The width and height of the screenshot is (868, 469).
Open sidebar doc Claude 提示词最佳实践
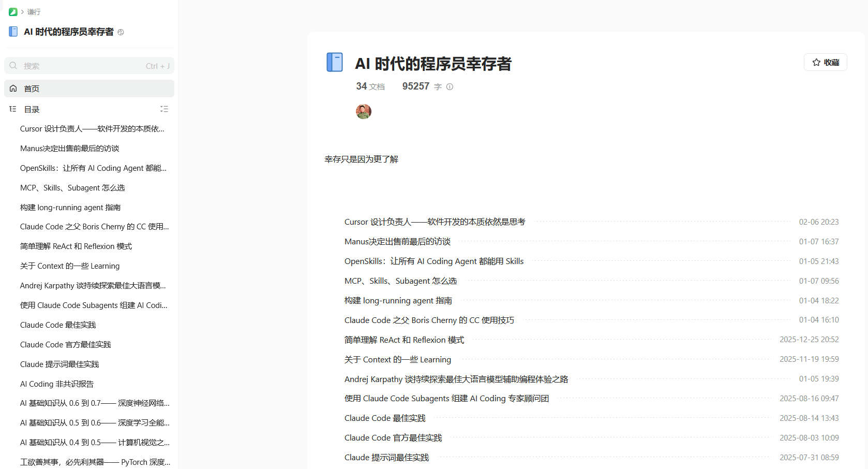click(59, 364)
